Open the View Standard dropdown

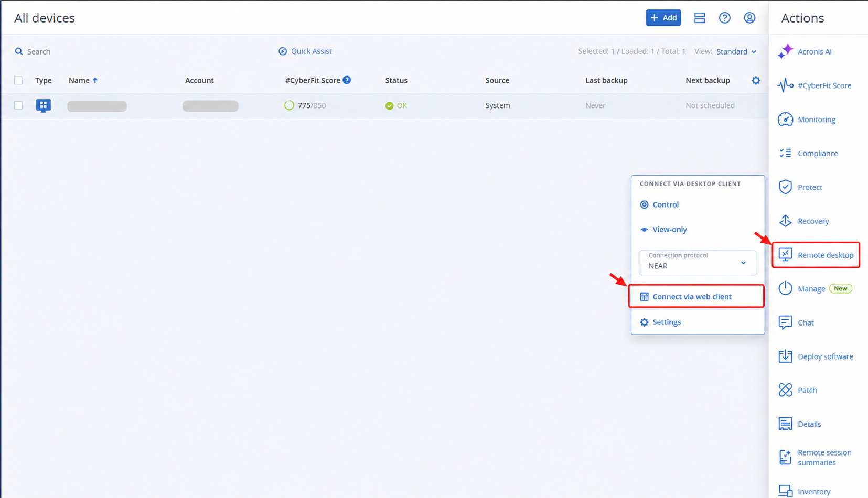[736, 51]
